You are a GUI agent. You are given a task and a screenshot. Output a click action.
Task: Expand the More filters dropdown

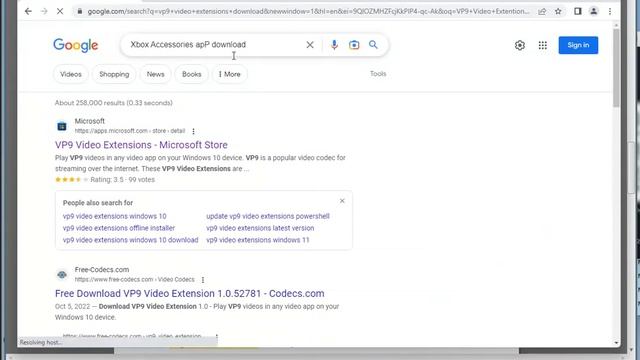(229, 74)
